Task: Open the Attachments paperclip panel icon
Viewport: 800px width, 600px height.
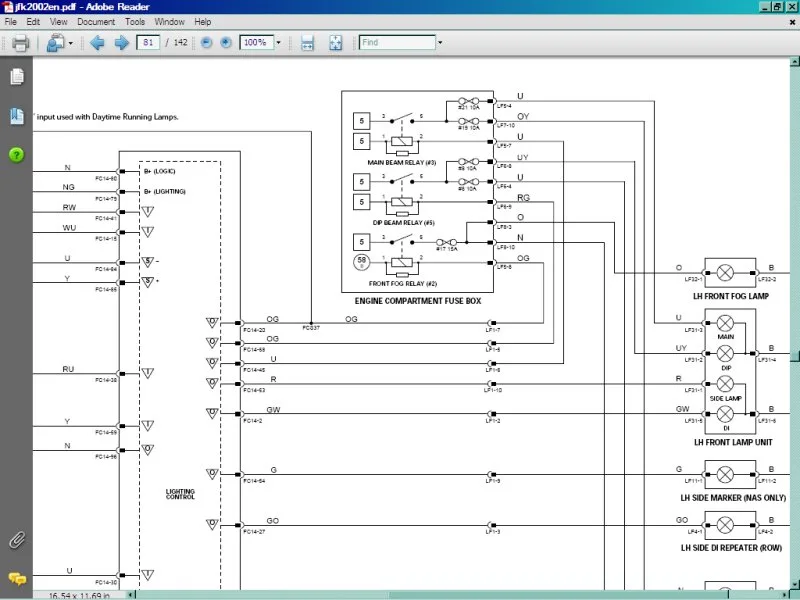Action: tap(17, 540)
